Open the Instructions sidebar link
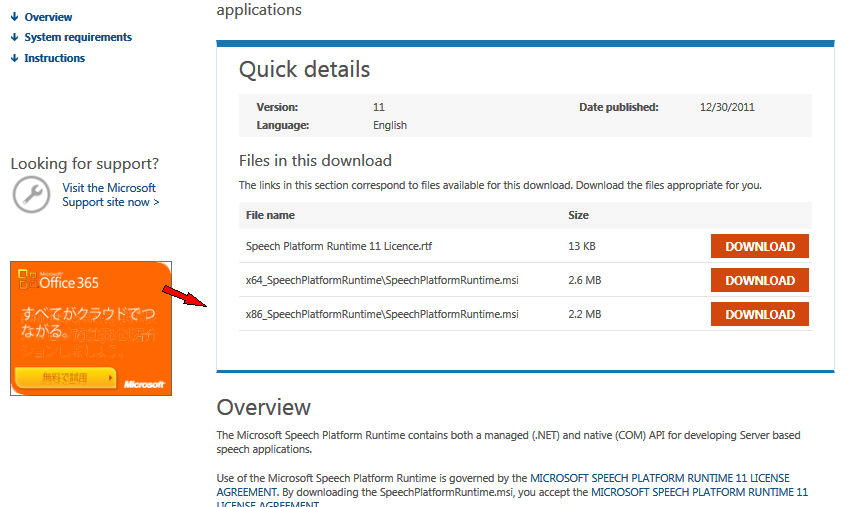 click(x=54, y=58)
